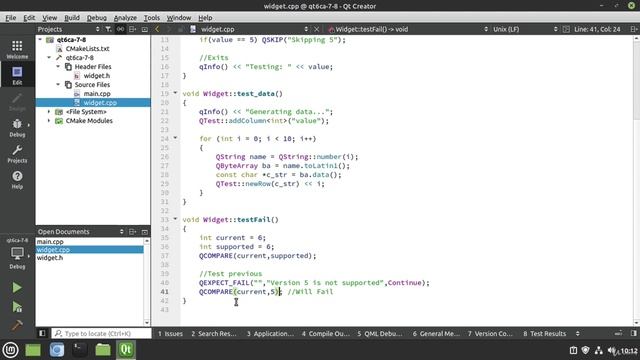
Task: Open the Search Results pane
Action: tap(213, 333)
